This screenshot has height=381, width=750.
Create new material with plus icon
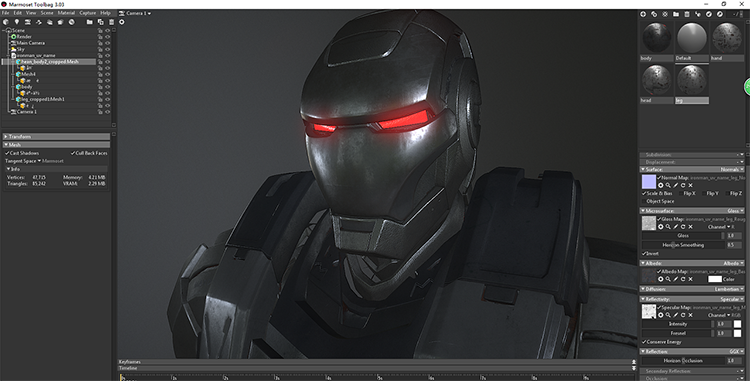643,14
